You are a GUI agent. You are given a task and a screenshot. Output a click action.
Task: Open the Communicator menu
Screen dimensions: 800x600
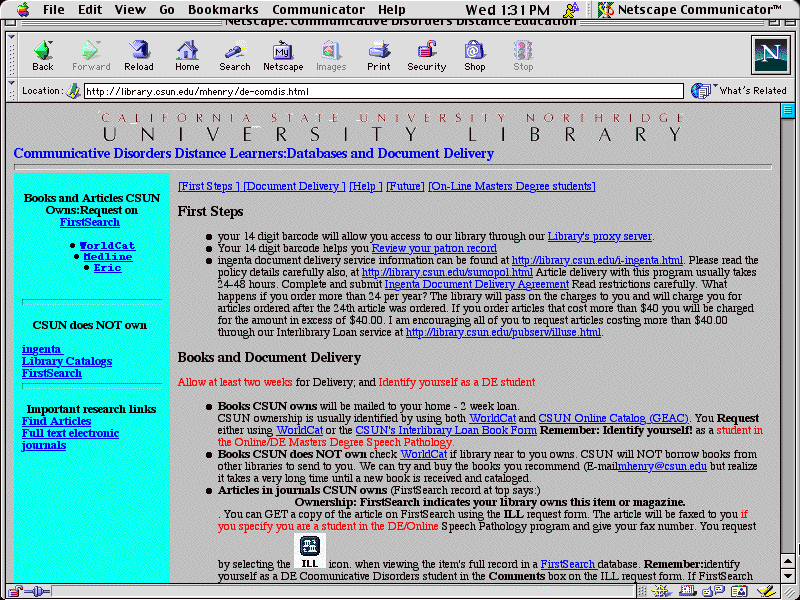coord(318,9)
